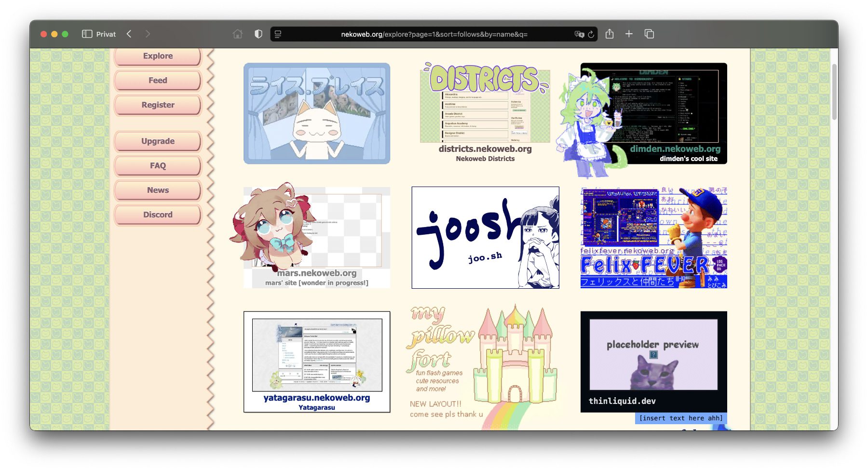
Task: Click the Safari sidebar toggle icon
Action: point(87,34)
